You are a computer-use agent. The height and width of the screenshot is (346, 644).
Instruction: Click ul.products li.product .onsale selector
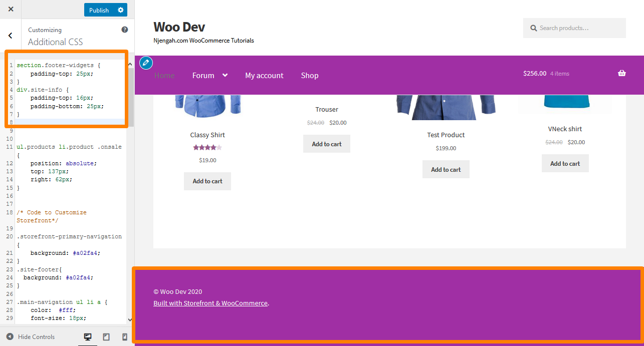pos(69,147)
